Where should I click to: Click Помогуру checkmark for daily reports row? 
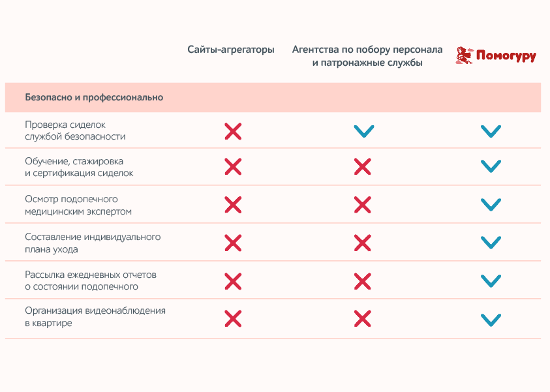(490, 281)
